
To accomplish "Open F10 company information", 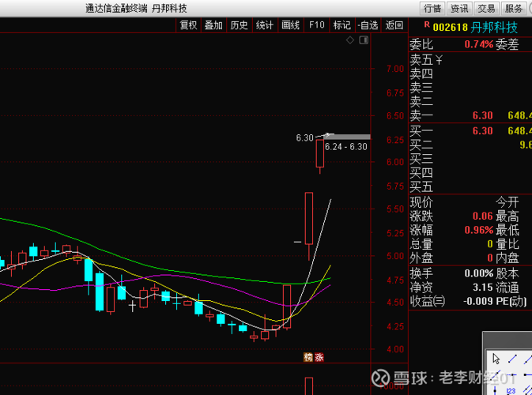I will pos(316,25).
